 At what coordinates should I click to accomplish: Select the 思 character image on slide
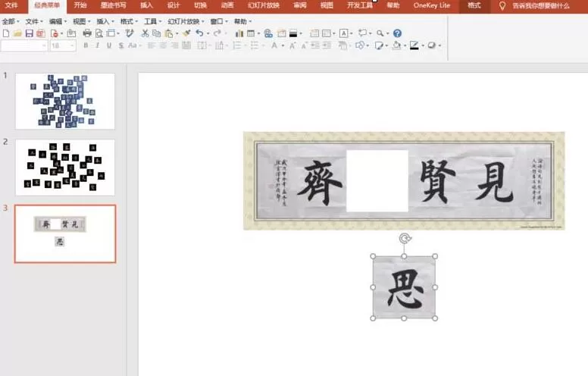tap(404, 287)
